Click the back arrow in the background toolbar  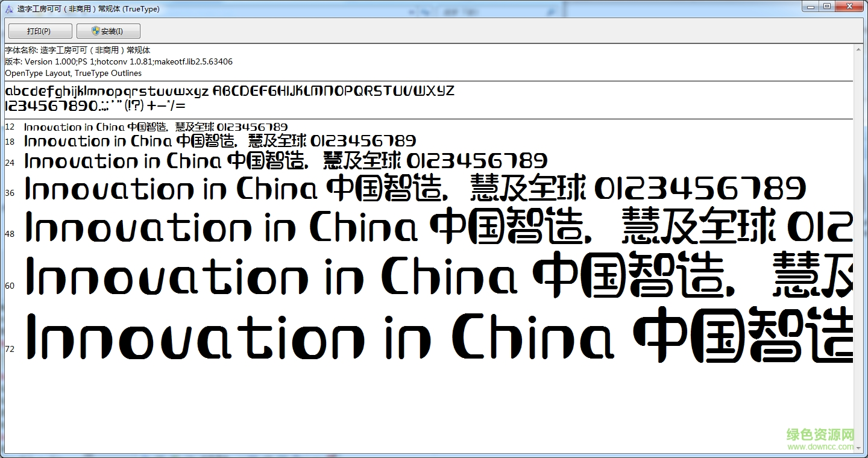coord(411,10)
